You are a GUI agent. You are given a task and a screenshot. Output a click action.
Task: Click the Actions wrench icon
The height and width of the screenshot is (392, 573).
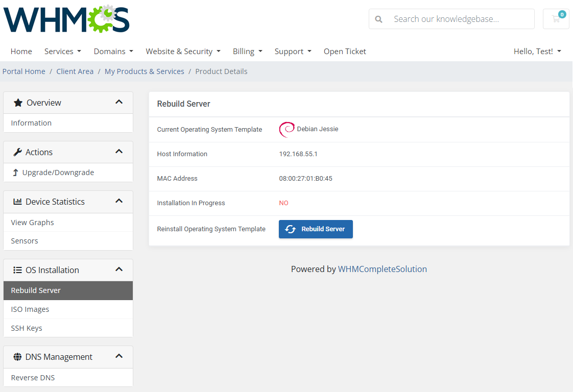(18, 152)
